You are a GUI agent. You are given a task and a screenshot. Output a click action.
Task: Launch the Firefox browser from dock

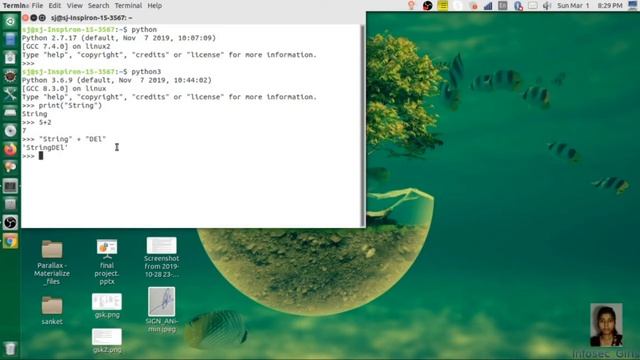pos(10,149)
